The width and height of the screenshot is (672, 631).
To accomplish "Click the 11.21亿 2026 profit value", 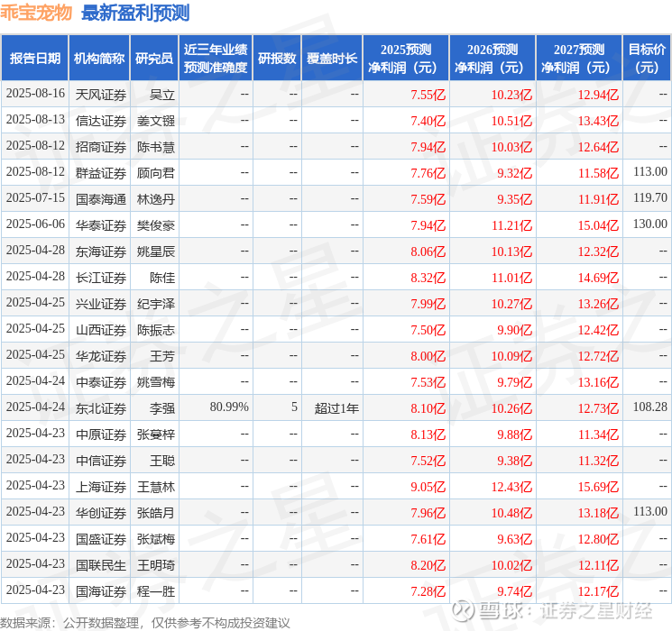I will coord(511,225).
